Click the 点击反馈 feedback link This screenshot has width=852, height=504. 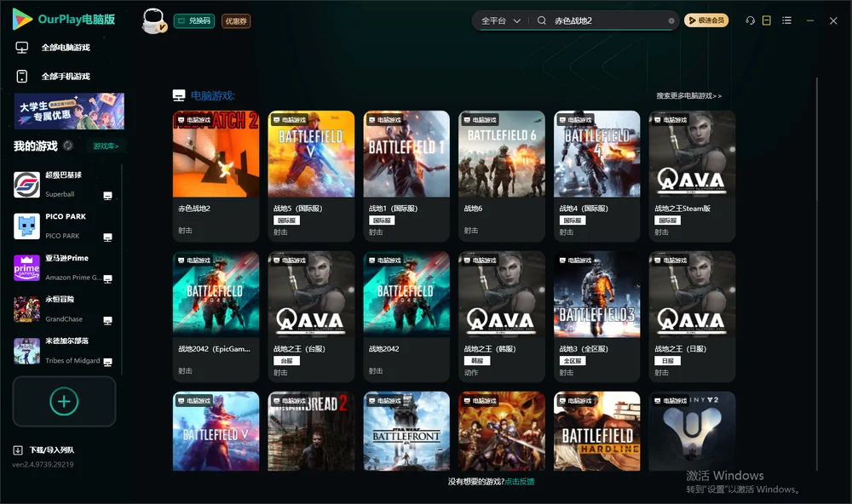pos(520,481)
